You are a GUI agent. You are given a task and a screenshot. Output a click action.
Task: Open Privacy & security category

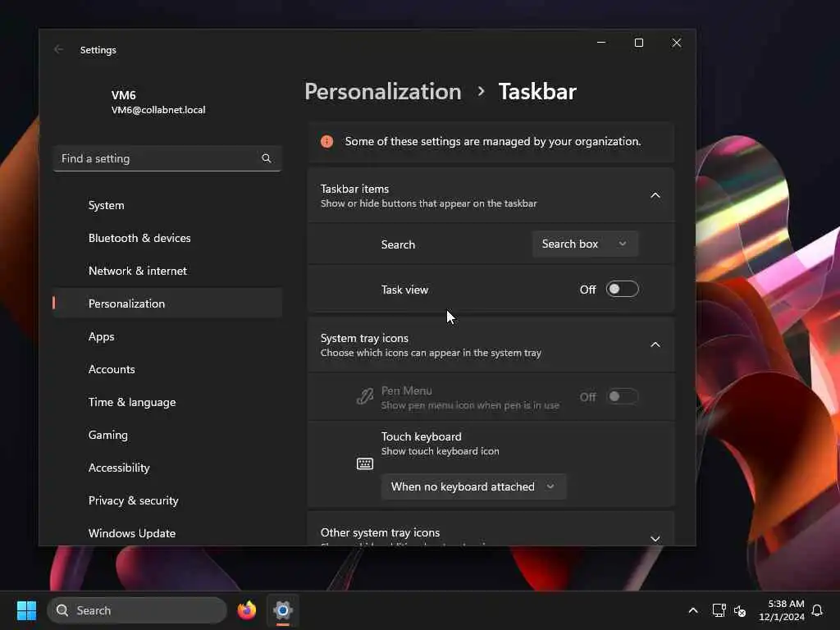coord(167,500)
